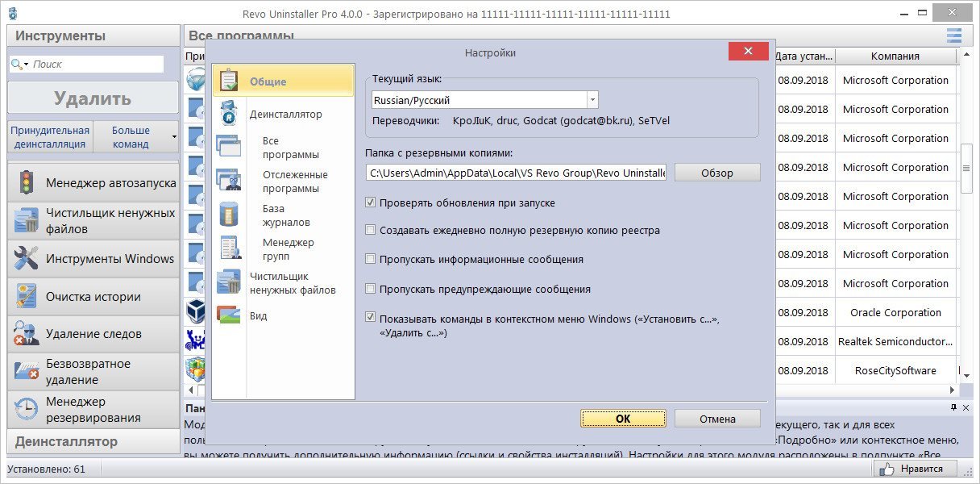Uncheck Проверять обновления при запуске
The width and height of the screenshot is (980, 484).
coord(371,202)
